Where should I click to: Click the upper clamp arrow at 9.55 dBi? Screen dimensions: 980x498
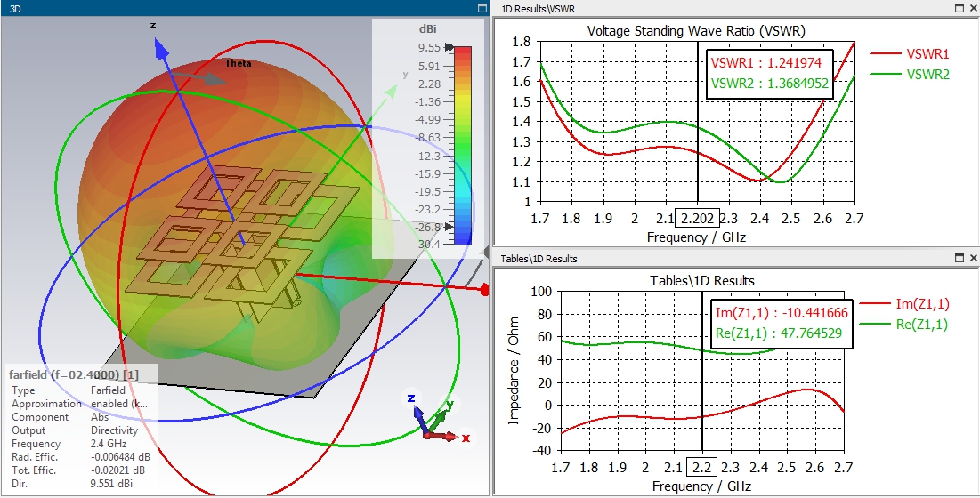[x=448, y=48]
